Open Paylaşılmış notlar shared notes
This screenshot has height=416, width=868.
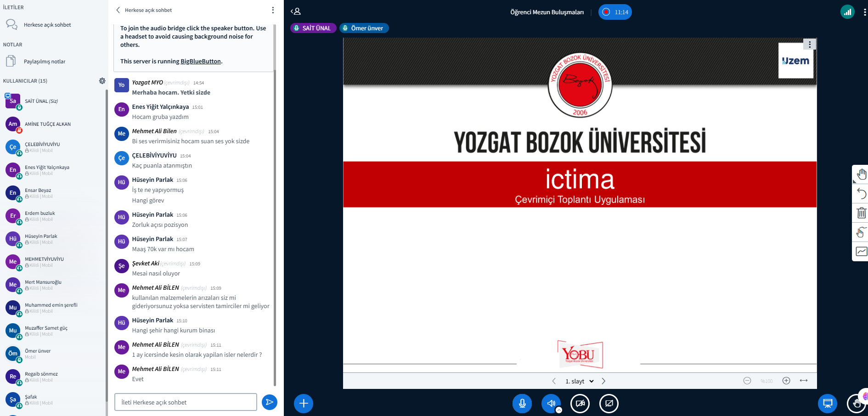[x=45, y=62]
